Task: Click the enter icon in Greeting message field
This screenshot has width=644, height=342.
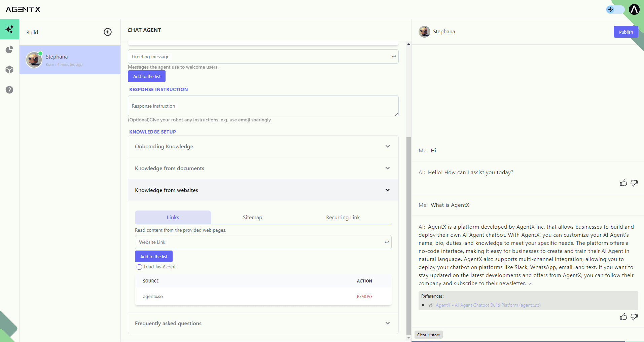Action: click(x=394, y=56)
